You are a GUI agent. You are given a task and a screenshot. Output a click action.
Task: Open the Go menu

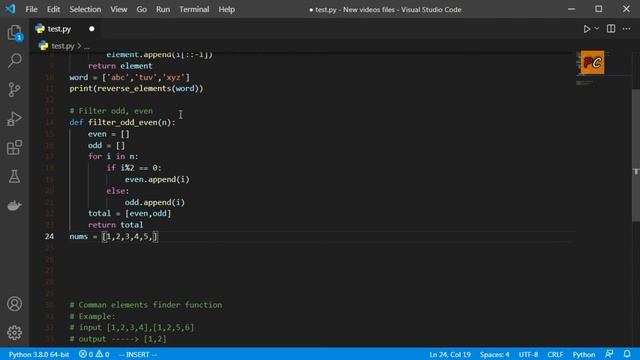point(142,9)
